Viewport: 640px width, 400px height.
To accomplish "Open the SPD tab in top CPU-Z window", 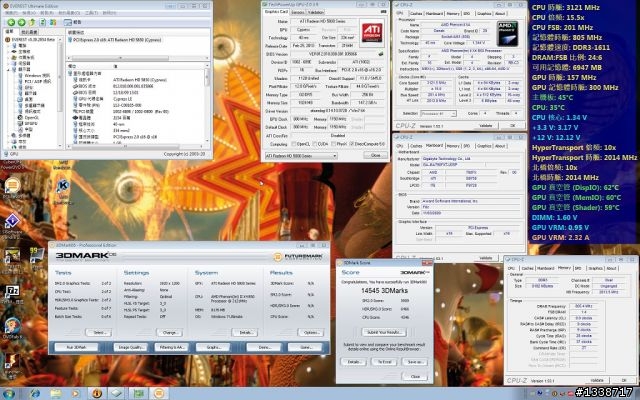I will 467,13.
